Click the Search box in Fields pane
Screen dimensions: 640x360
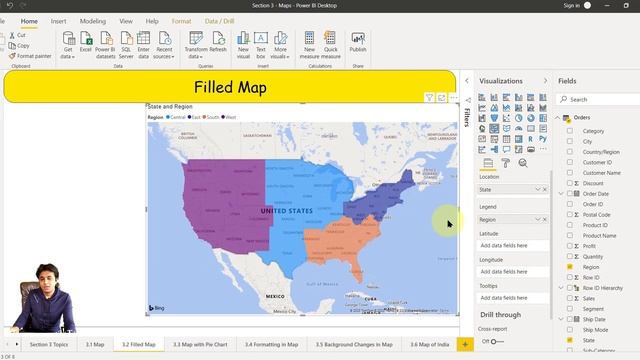[598, 99]
